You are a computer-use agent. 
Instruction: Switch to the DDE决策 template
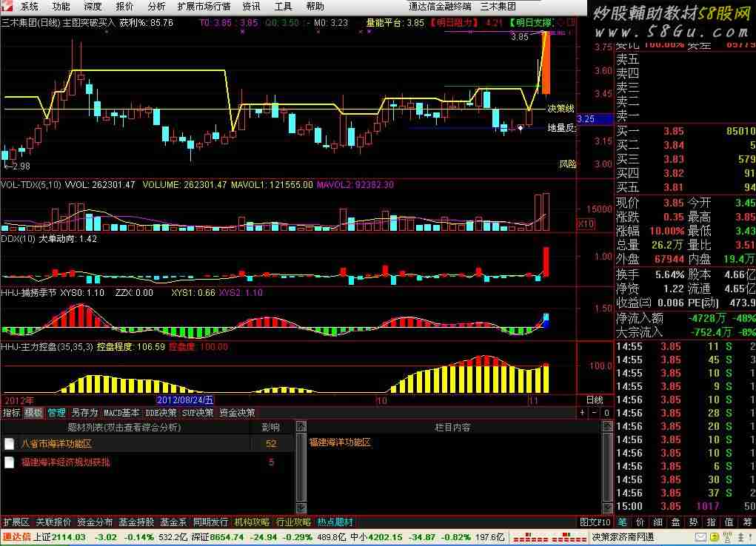(x=161, y=413)
